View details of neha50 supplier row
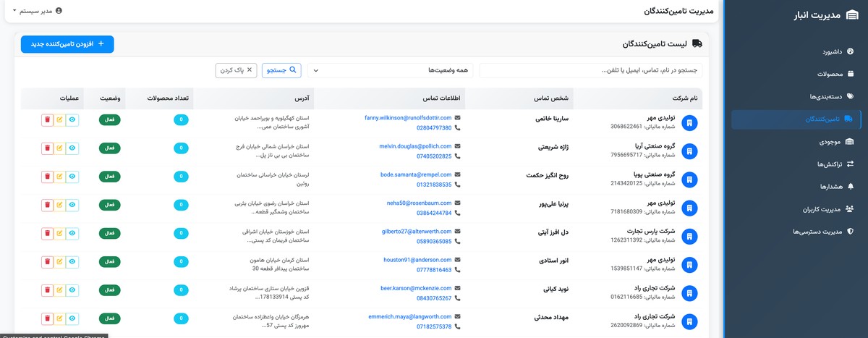The image size is (868, 338). (x=72, y=205)
